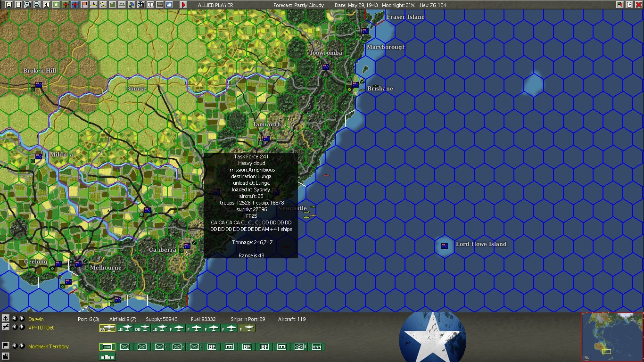Click the Lord Howe Island base flag
This screenshot has width=644, height=362.
(444, 246)
